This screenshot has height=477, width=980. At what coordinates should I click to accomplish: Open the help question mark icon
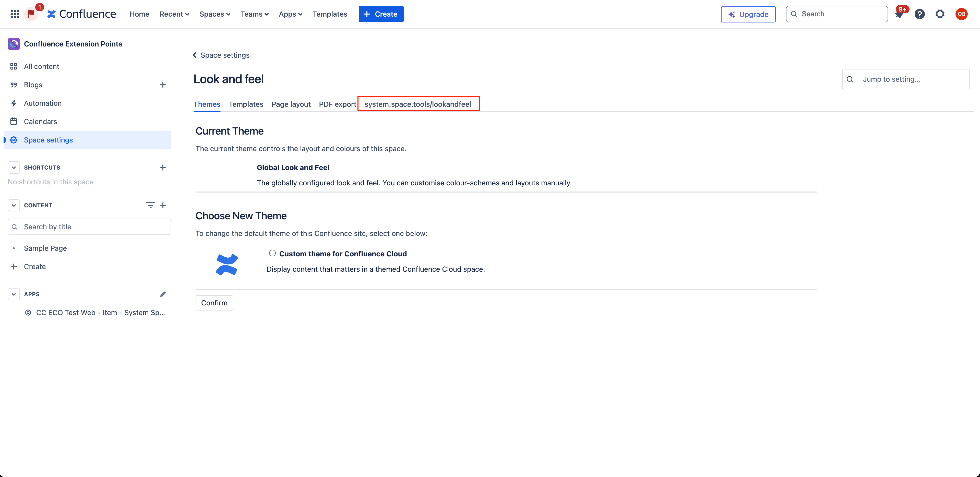tap(919, 14)
